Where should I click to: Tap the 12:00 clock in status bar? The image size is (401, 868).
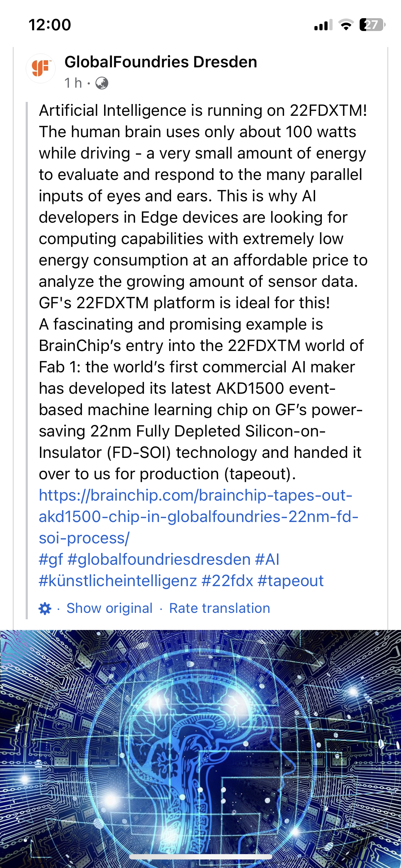(x=50, y=25)
